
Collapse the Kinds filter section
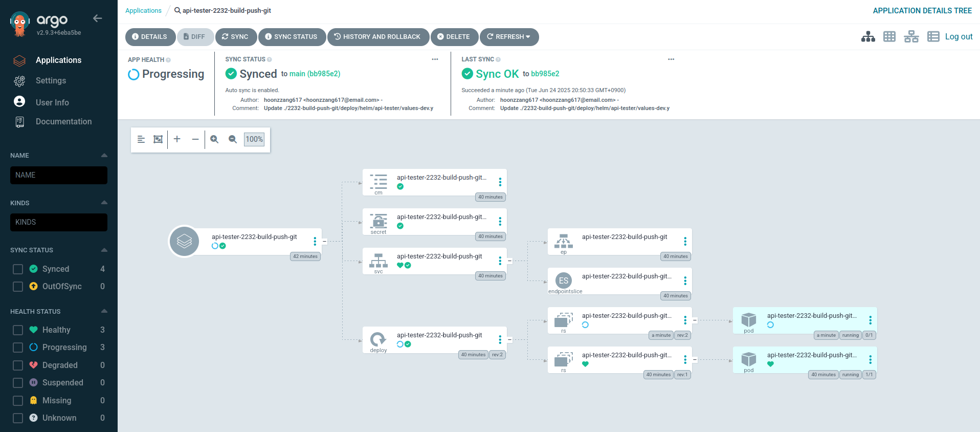(104, 203)
